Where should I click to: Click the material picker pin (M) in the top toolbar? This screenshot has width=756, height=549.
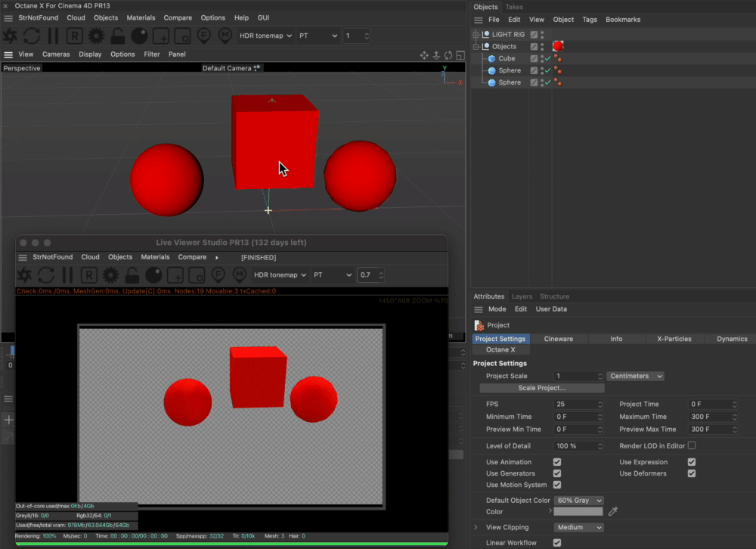[225, 36]
